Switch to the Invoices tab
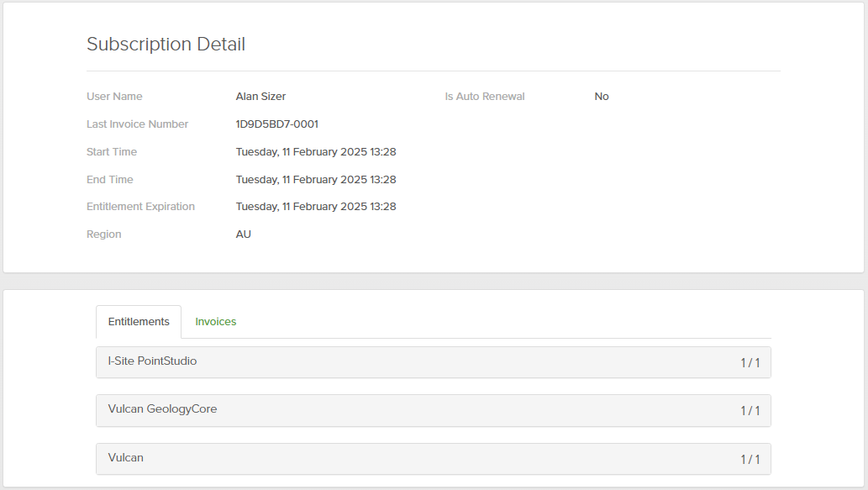This screenshot has height=490, width=868. coord(215,322)
